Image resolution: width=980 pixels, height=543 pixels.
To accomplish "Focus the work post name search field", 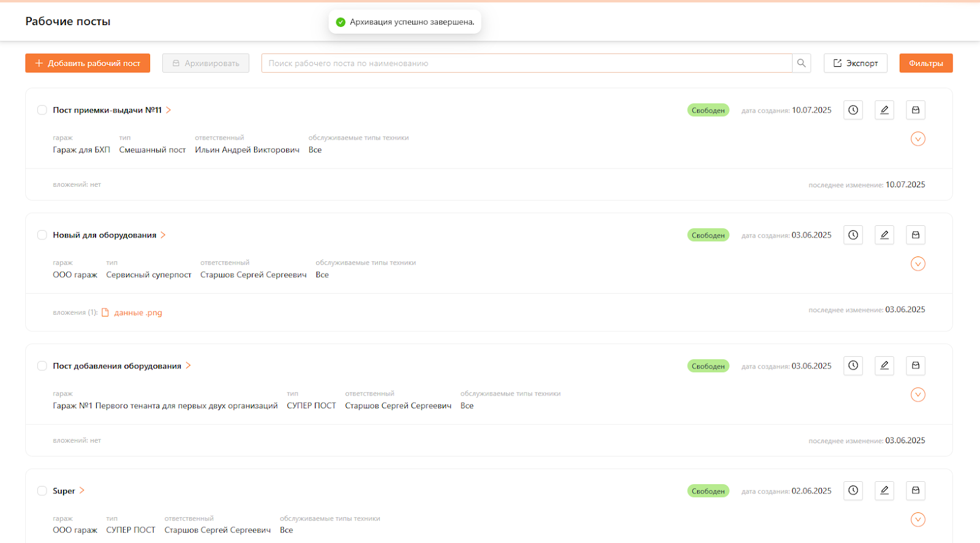I will [x=527, y=63].
